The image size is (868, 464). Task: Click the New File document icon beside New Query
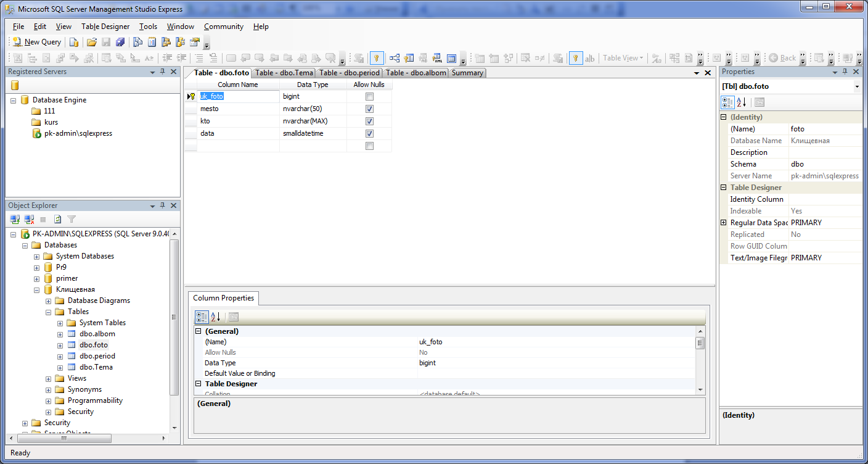click(73, 42)
